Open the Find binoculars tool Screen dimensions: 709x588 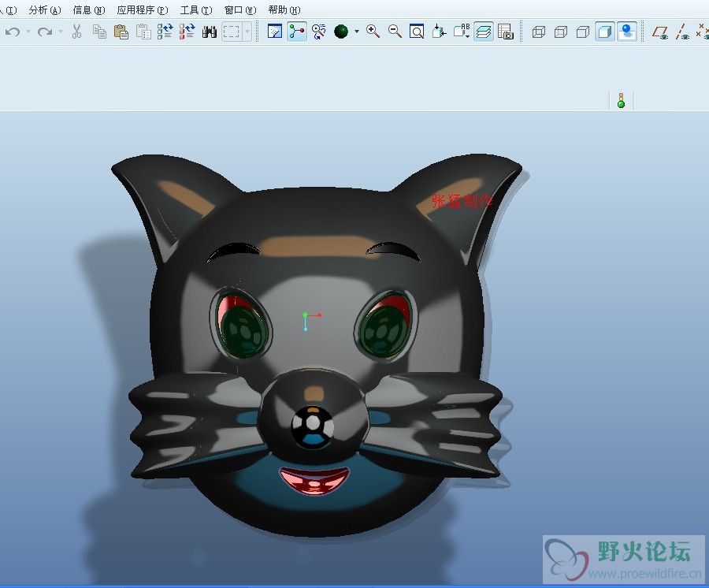tap(209, 32)
